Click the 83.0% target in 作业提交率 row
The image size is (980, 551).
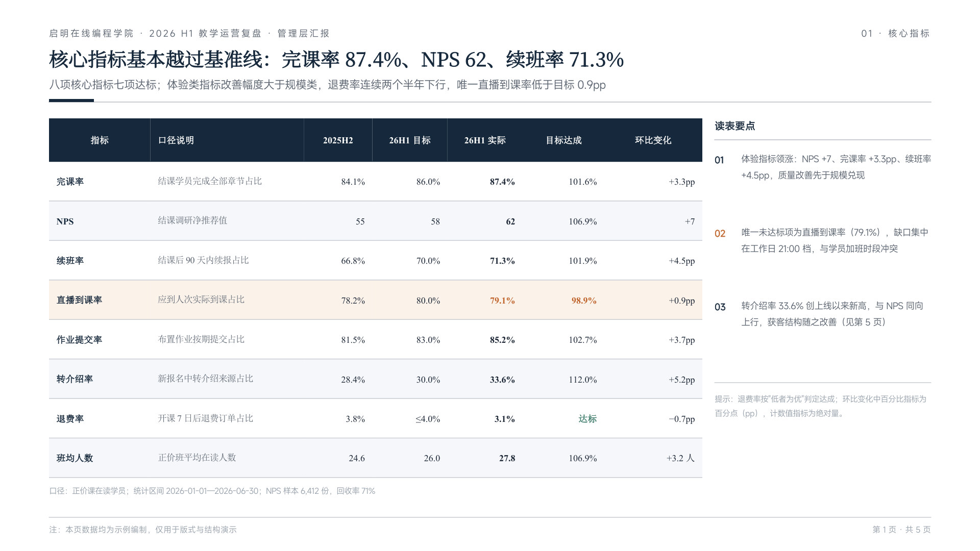pos(428,340)
